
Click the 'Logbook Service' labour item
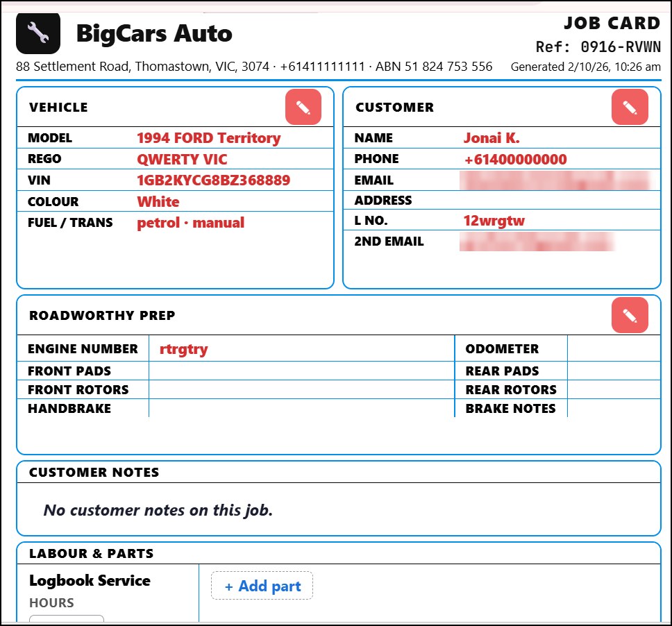pos(90,581)
